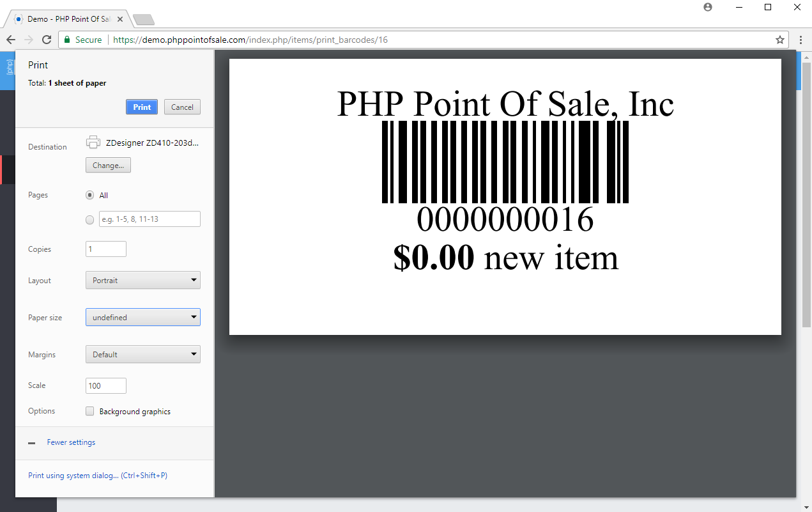
Task: Click the "$0.00 new item" label text
Action: (x=506, y=257)
